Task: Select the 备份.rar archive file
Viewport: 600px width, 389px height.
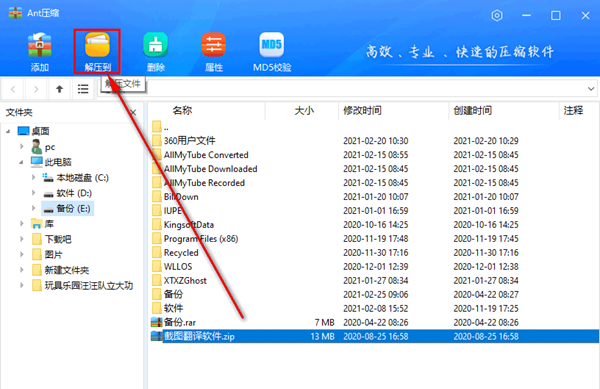Action: click(373, 322)
